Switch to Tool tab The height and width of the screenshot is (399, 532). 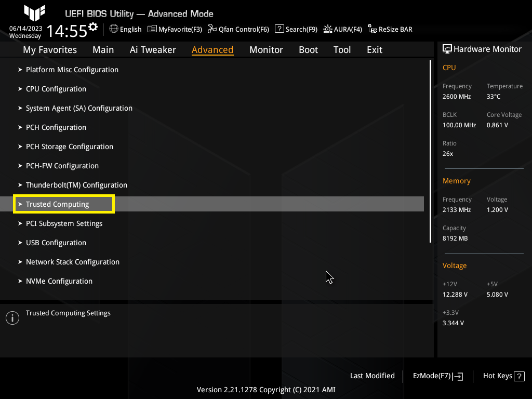(x=342, y=50)
